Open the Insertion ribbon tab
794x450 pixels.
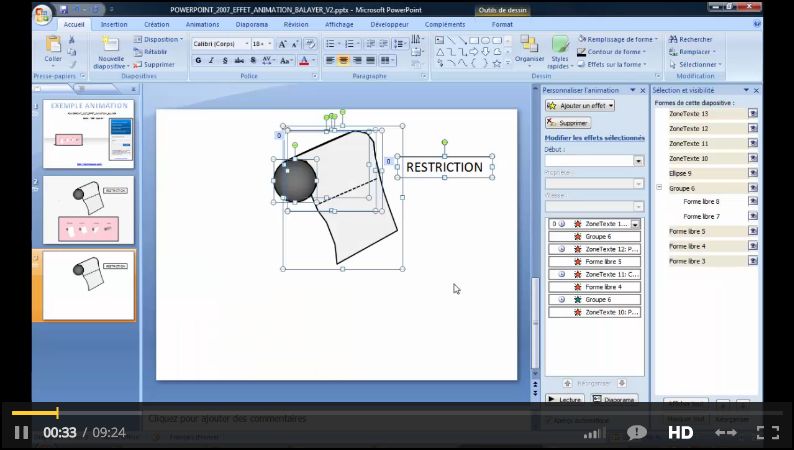tap(114, 24)
